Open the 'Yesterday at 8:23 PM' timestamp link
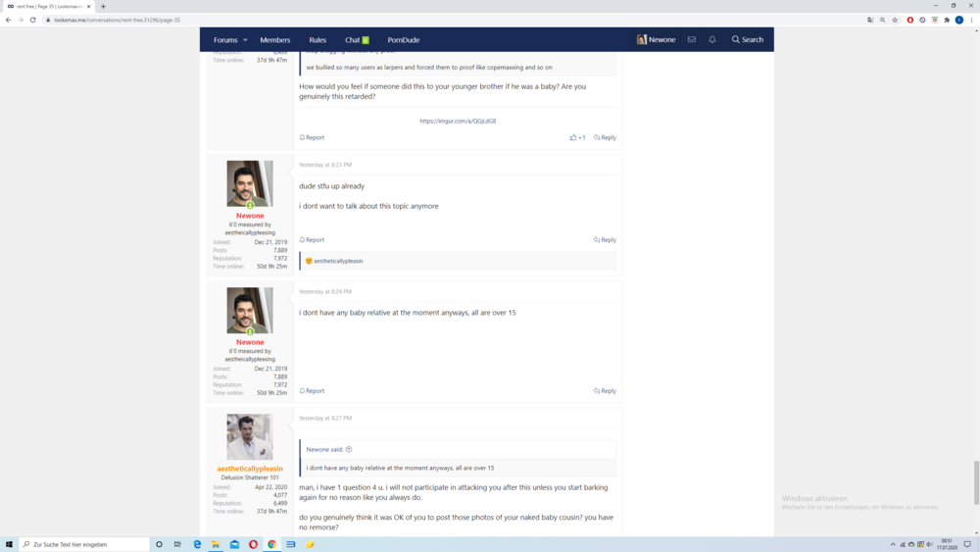980x552 pixels. click(325, 165)
